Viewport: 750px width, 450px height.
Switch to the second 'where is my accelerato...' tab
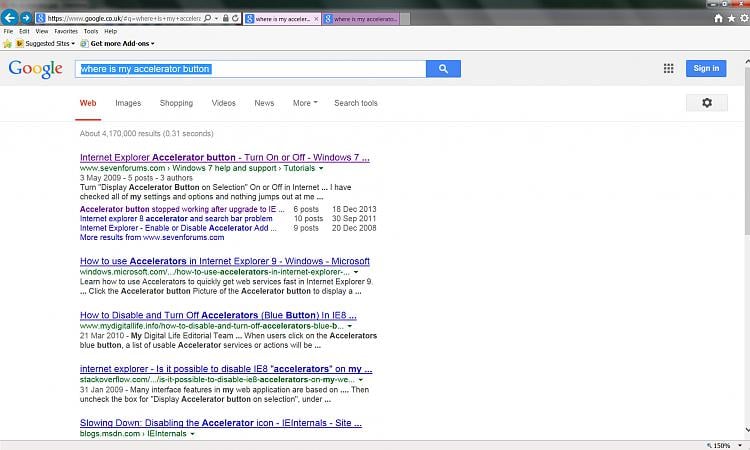(x=361, y=19)
